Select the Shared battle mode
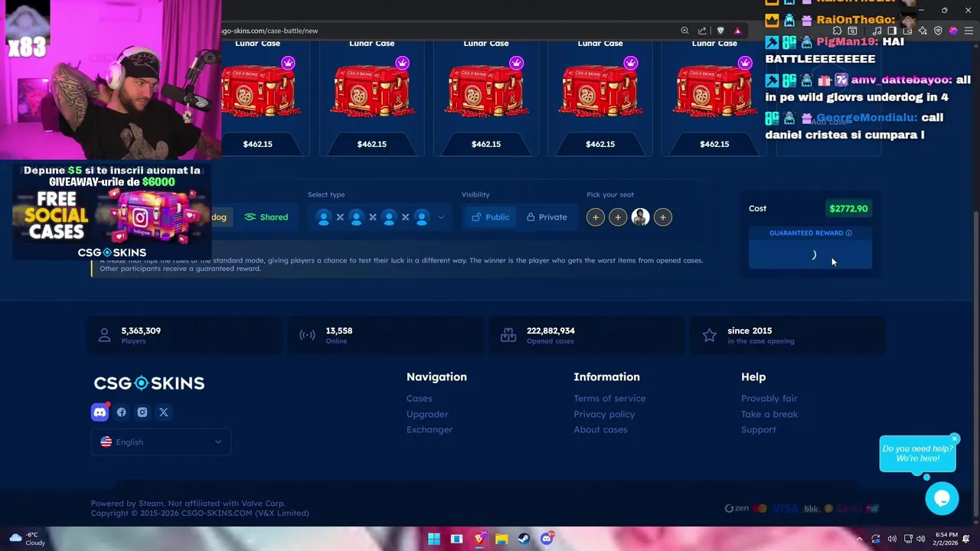The height and width of the screenshot is (551, 980). pos(266,217)
